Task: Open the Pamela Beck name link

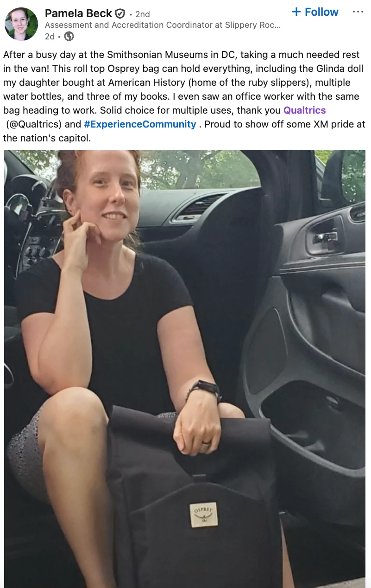Action: (x=79, y=13)
